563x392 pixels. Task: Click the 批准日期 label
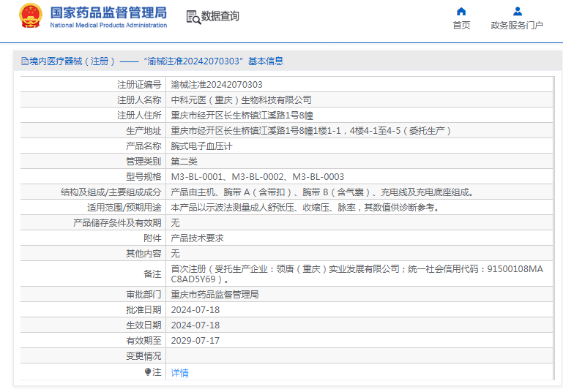tap(143, 310)
